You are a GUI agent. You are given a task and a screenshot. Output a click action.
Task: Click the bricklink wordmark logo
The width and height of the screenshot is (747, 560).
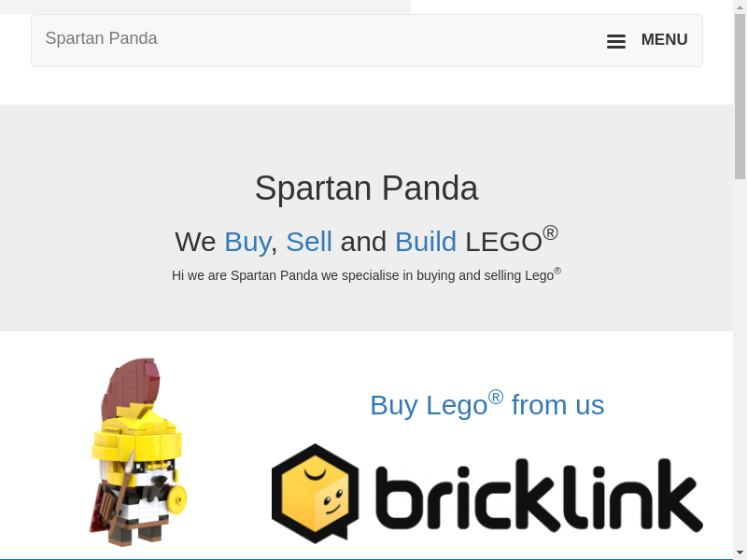tap(539, 496)
